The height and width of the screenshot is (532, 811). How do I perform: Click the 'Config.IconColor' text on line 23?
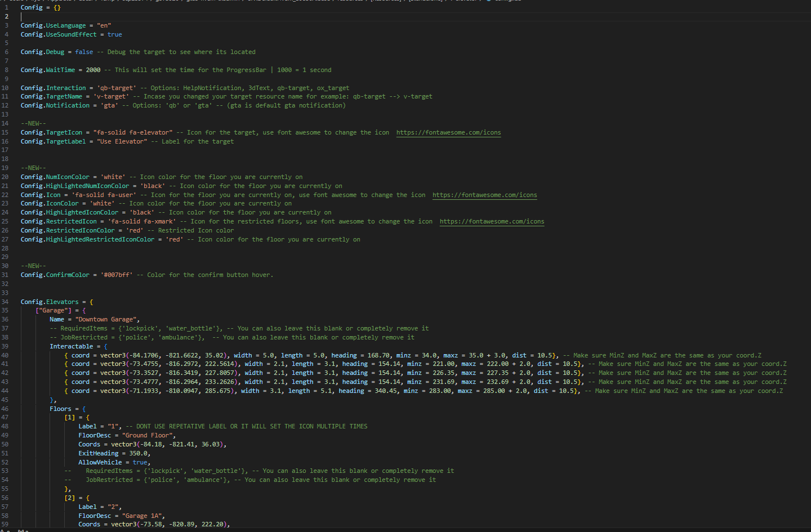pyautogui.click(x=50, y=204)
